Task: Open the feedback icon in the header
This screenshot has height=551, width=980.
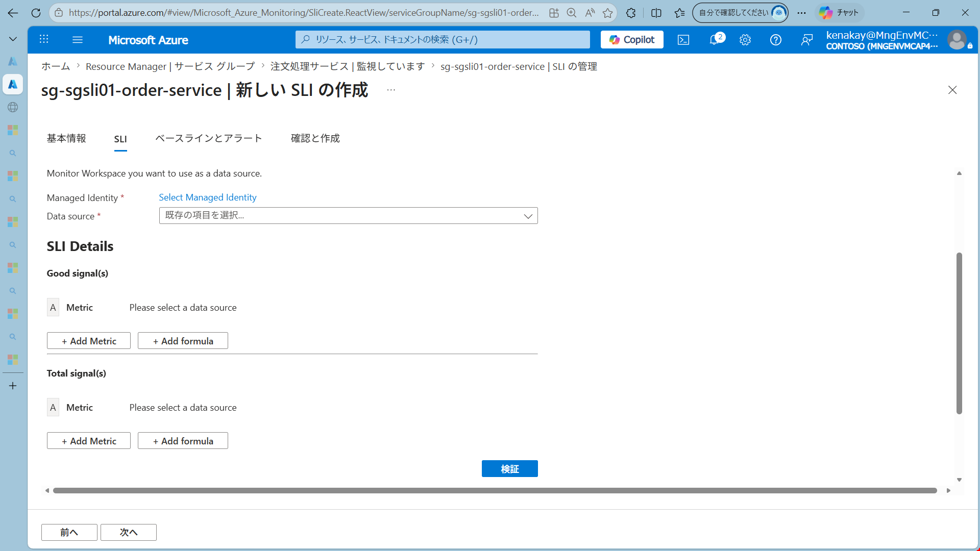Action: click(806, 39)
